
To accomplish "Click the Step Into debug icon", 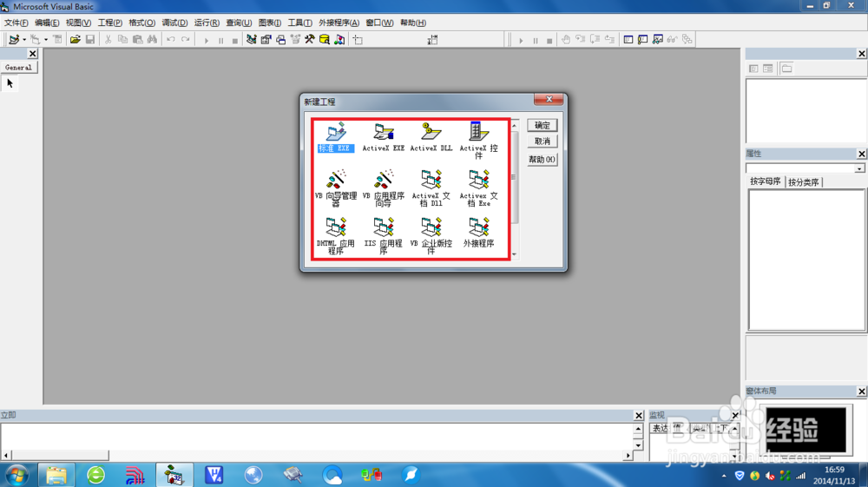I will coord(580,39).
